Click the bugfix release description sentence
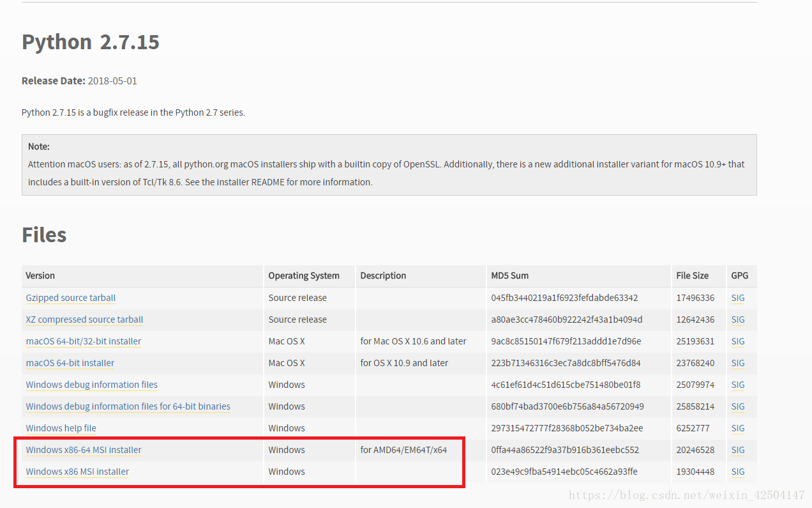 [133, 112]
